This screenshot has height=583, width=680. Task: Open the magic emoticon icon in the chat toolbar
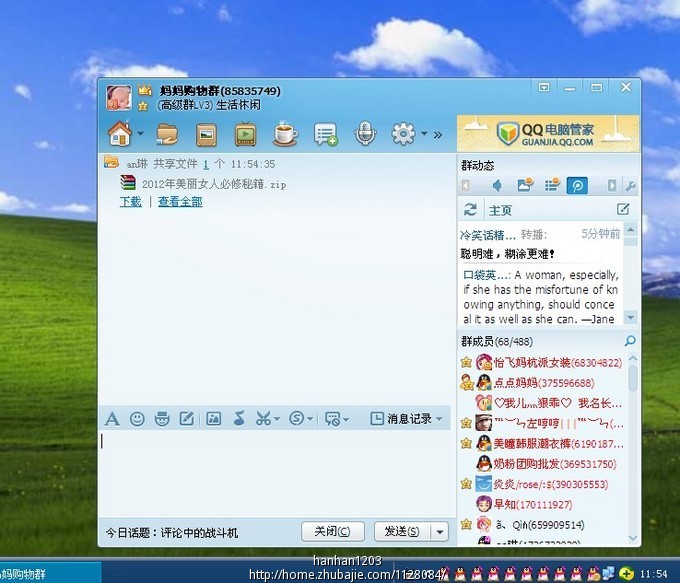coord(162,419)
